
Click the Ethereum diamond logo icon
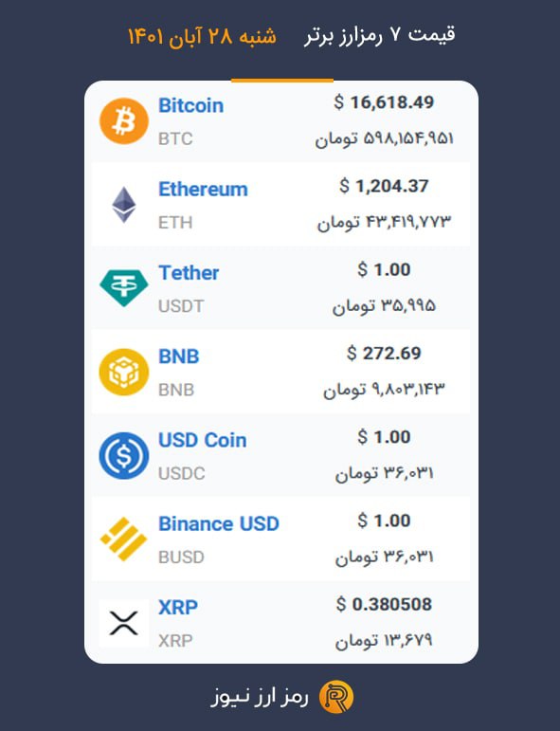[124, 205]
